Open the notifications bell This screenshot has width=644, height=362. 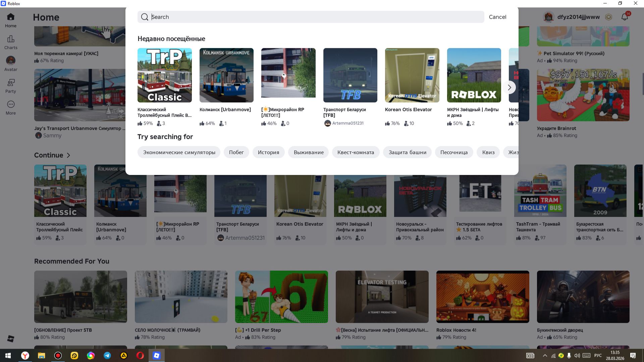coord(625,17)
